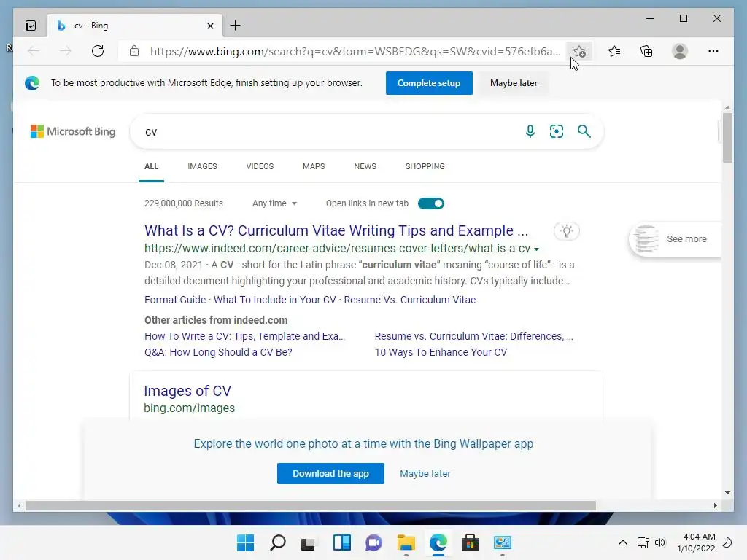The image size is (747, 560).
Task: Click the lightbulb insights icon
Action: [x=566, y=231]
